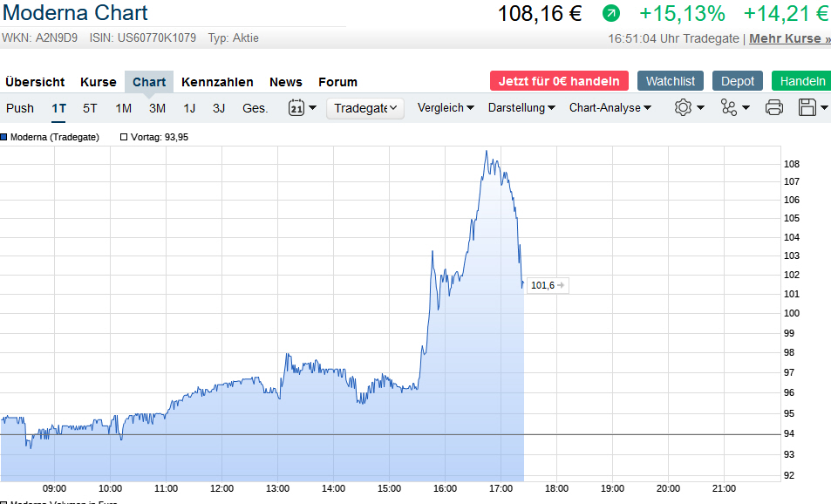Select the Push timeframe
Viewport: 831px width, 504px height.
tap(20, 108)
